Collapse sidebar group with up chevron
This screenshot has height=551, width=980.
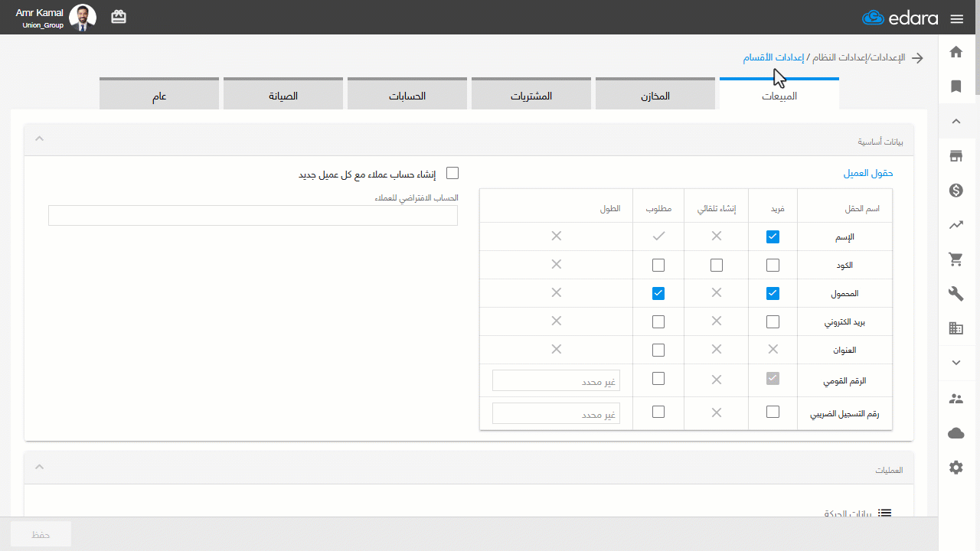point(955,121)
